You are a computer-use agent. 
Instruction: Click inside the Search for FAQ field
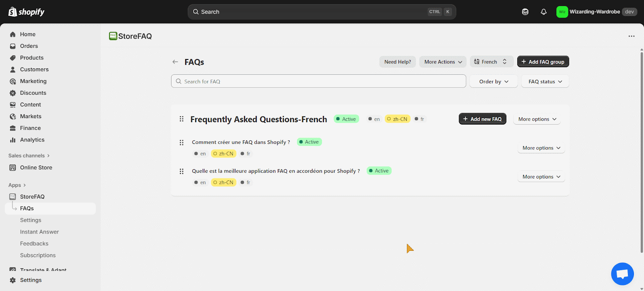(x=318, y=81)
